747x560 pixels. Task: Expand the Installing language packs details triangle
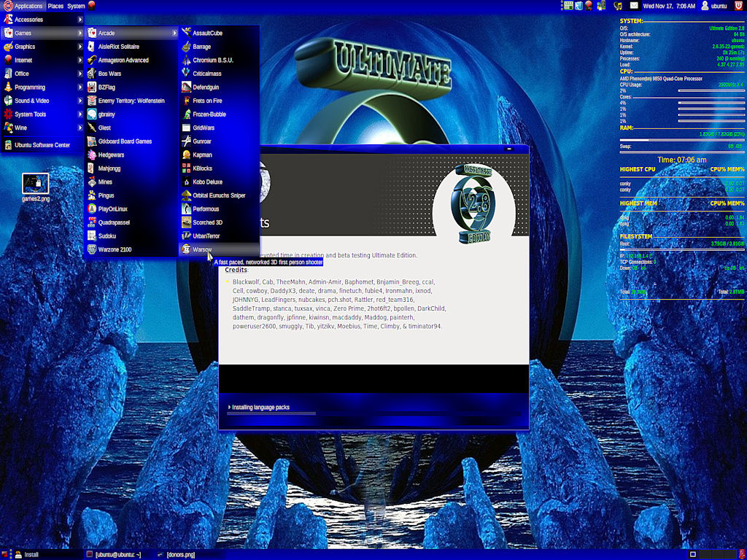tap(229, 408)
